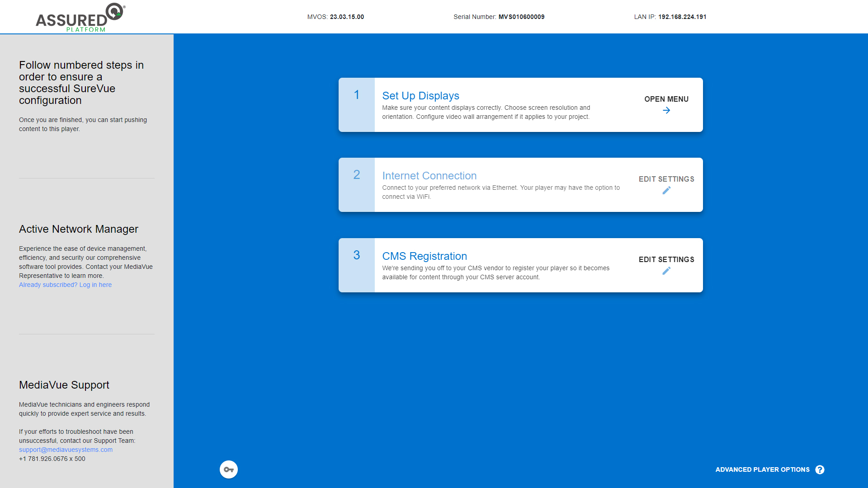Click step number 1 tile
The image size is (868, 488).
(357, 105)
